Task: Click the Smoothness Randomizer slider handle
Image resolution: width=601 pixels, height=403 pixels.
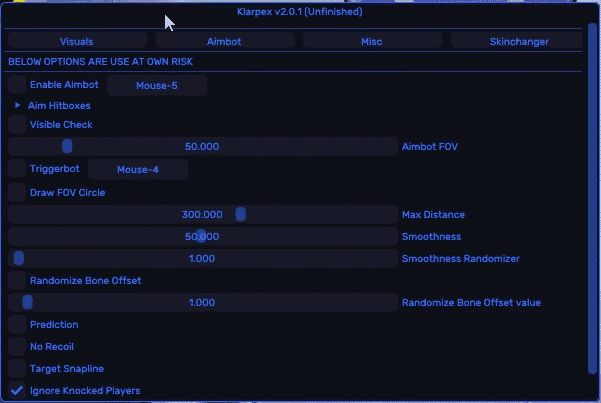Action: point(18,258)
